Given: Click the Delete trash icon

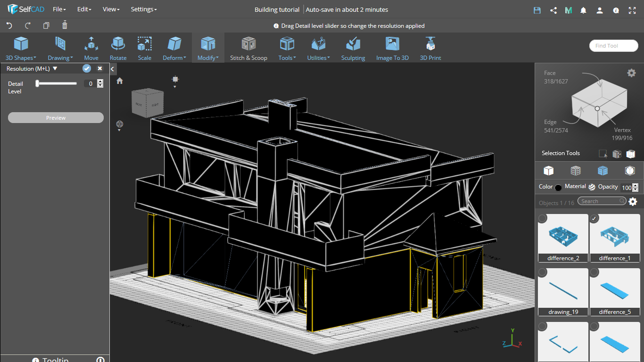Looking at the screenshot, I should (65, 25).
